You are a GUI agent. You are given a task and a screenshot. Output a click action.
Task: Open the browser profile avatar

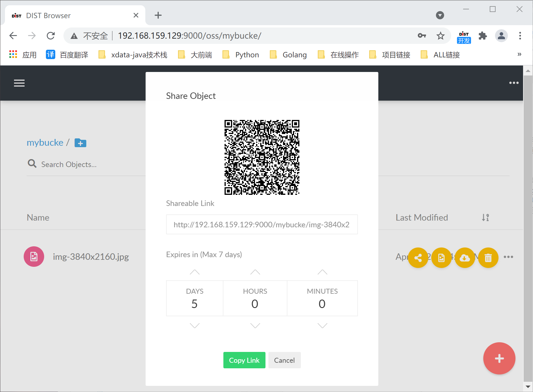point(501,36)
